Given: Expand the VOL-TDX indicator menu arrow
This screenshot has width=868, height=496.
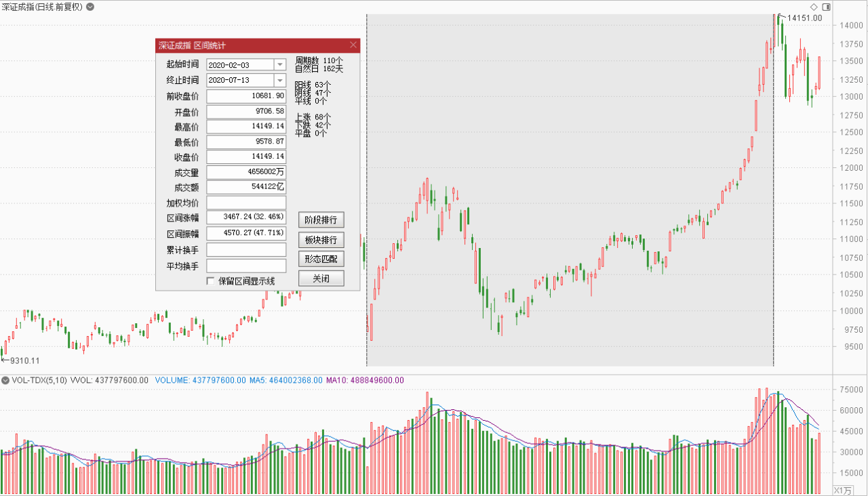Looking at the screenshot, I should coord(5,380).
